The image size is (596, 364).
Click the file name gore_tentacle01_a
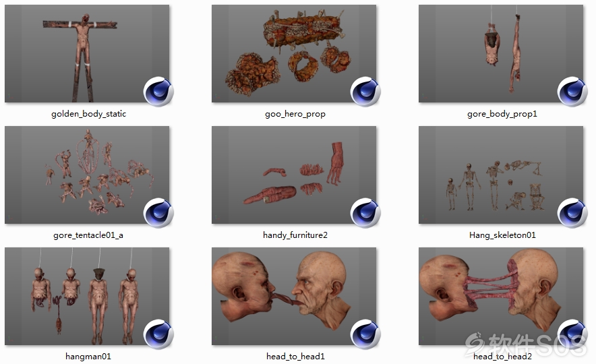[x=88, y=235]
